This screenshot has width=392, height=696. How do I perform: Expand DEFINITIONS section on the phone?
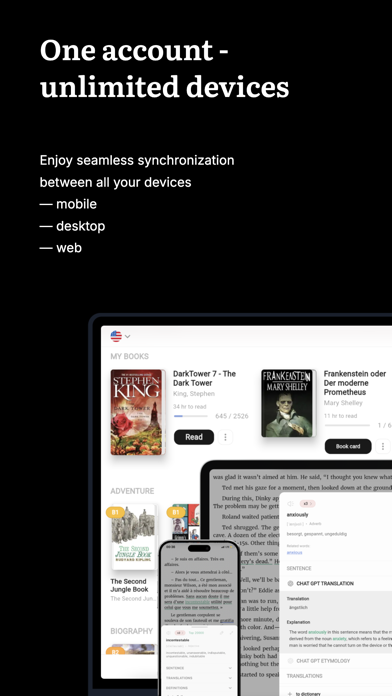(x=198, y=688)
